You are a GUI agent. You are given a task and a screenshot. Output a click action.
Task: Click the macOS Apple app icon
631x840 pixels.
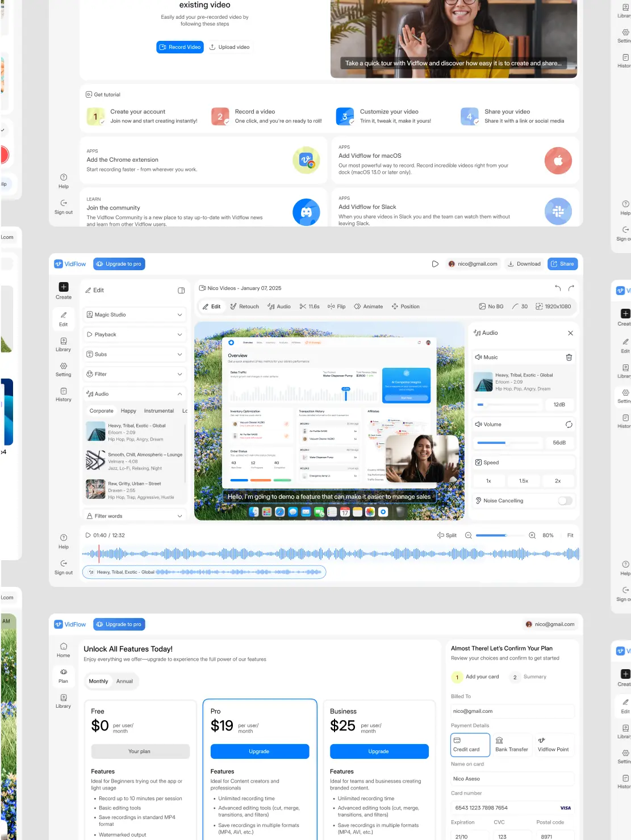558,161
